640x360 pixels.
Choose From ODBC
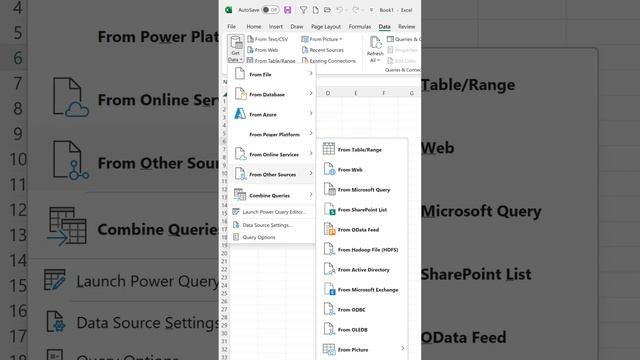click(362, 309)
